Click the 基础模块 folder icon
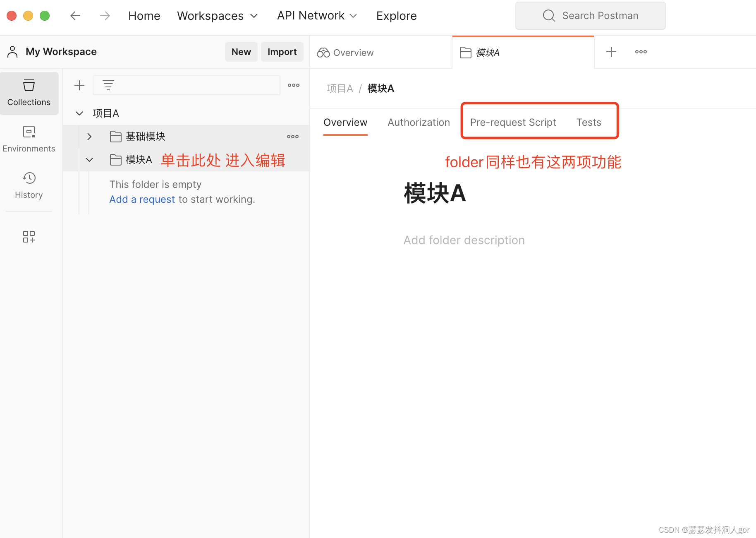Image resolution: width=756 pixels, height=538 pixels. click(x=116, y=137)
